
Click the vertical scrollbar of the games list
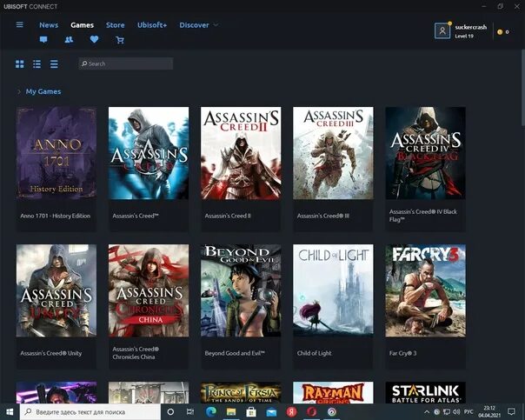[522, 88]
